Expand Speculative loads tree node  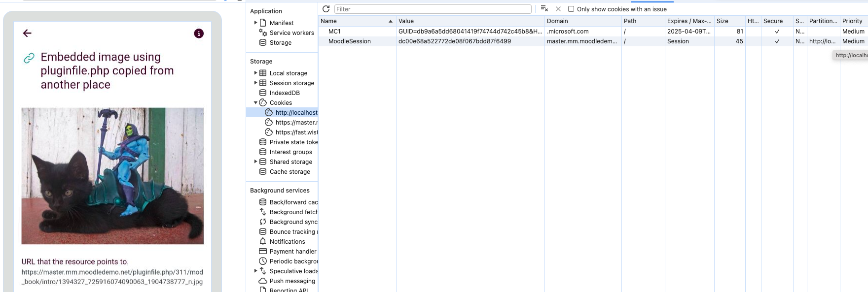pos(255,271)
